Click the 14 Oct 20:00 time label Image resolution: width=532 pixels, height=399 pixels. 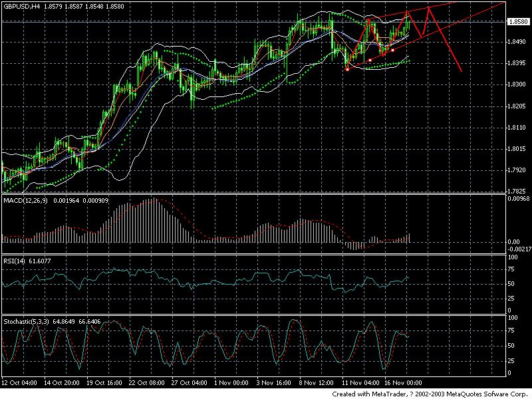pyautogui.click(x=62, y=383)
